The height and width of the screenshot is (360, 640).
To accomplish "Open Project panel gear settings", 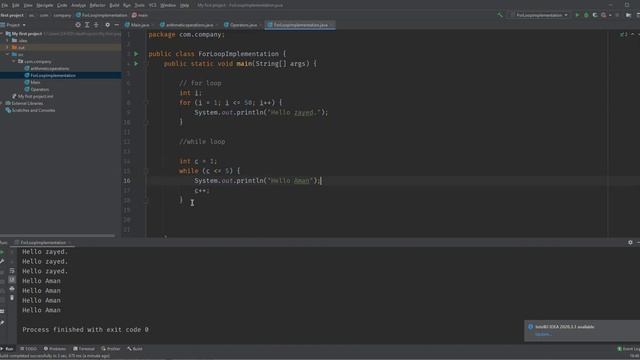I will pyautogui.click(x=107, y=25).
